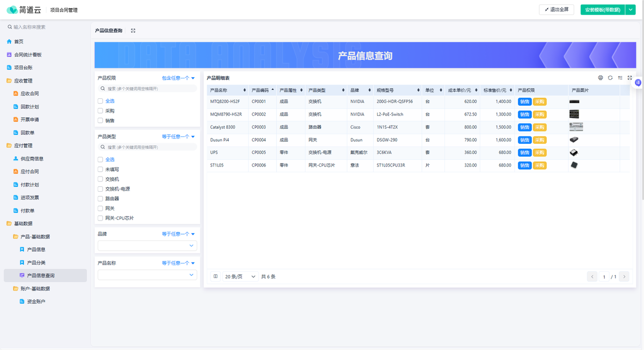Tick the 交换机 product type checkbox
The width and height of the screenshot is (644, 350).
(x=100, y=179)
